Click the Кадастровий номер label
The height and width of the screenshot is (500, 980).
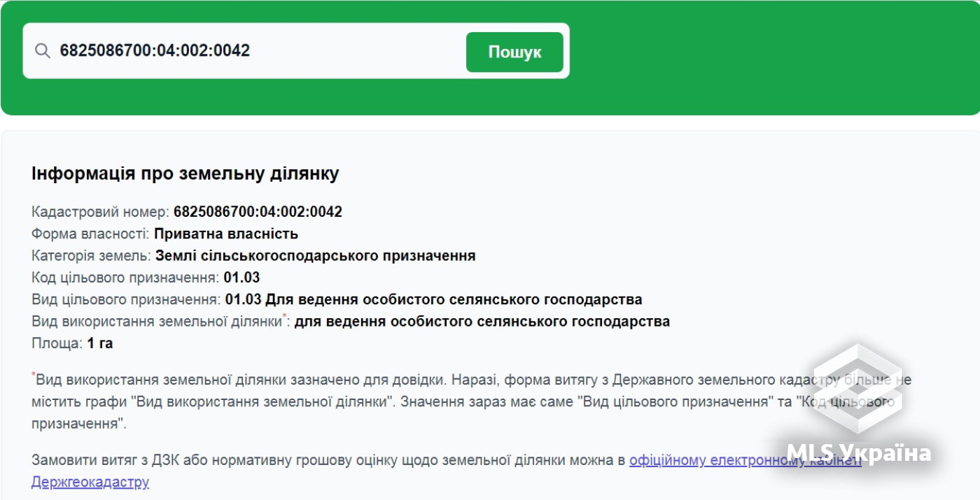tap(100, 212)
